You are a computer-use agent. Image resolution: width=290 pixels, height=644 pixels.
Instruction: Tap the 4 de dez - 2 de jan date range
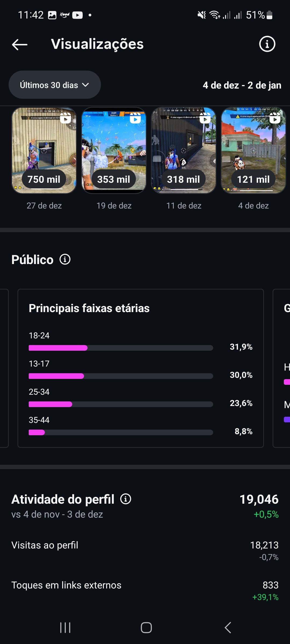pyautogui.click(x=242, y=85)
